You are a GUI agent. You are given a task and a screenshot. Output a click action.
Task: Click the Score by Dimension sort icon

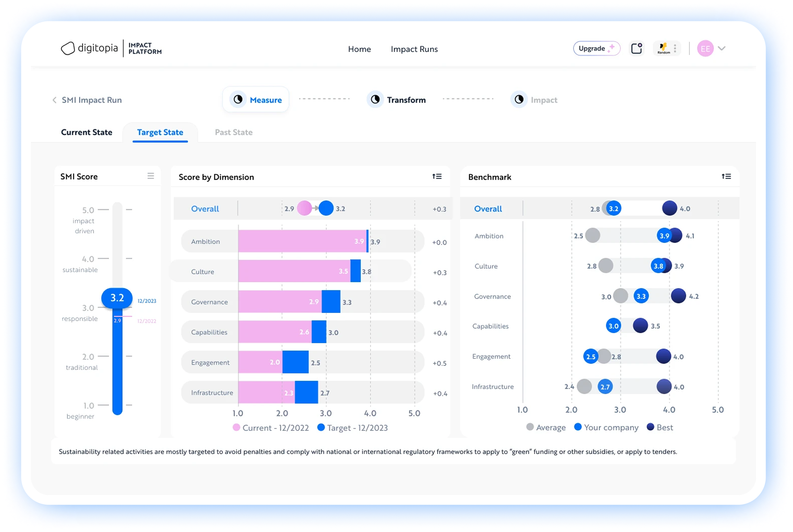pyautogui.click(x=437, y=177)
